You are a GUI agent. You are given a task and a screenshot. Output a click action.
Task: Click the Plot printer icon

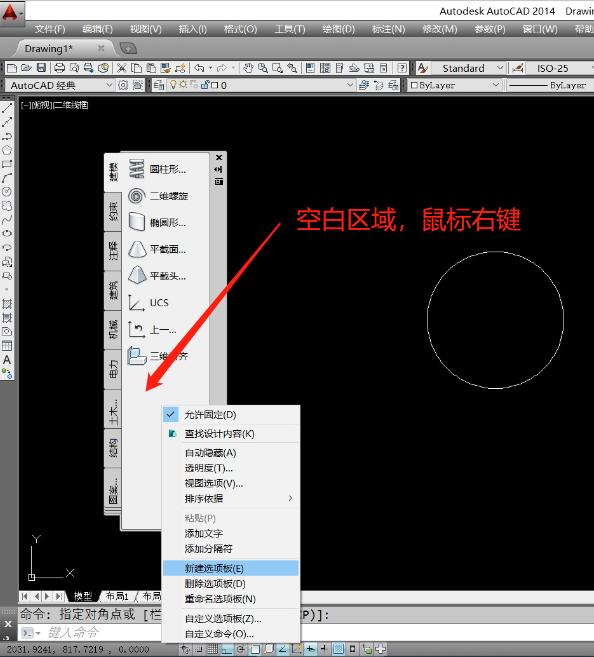click(x=59, y=68)
